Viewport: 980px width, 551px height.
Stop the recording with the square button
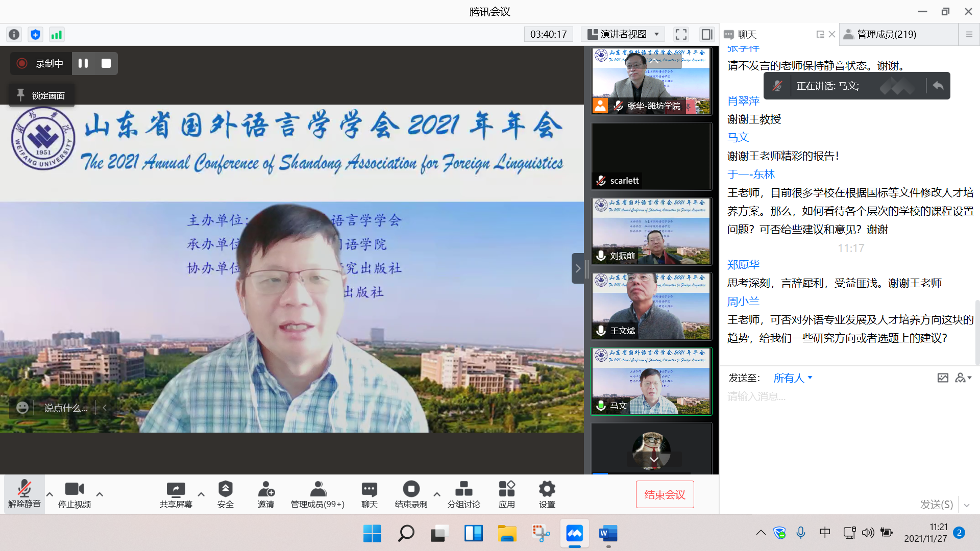106,63
